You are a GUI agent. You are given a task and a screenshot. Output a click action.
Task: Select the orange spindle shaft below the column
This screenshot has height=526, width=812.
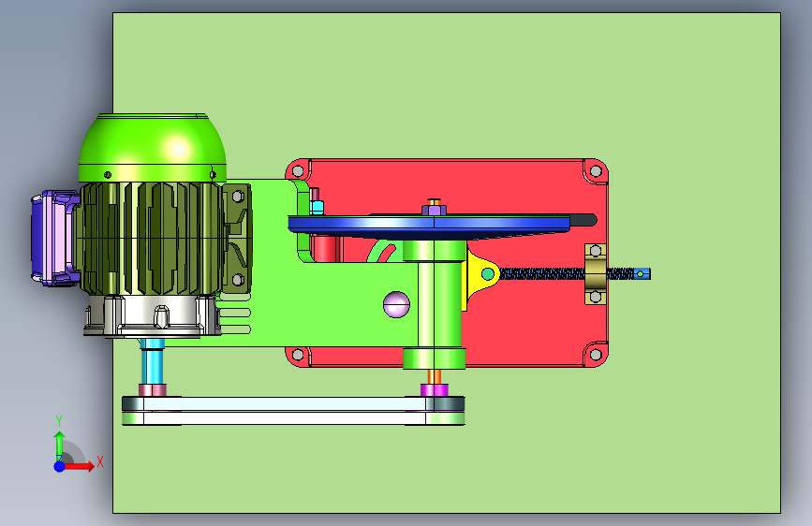(x=434, y=377)
